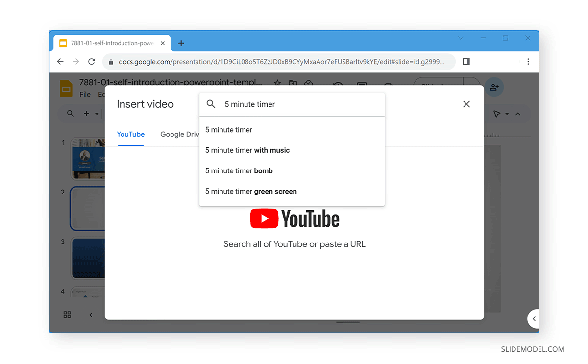Close the self-introduction browser tab
Screen dimensions: 588x364
[163, 43]
